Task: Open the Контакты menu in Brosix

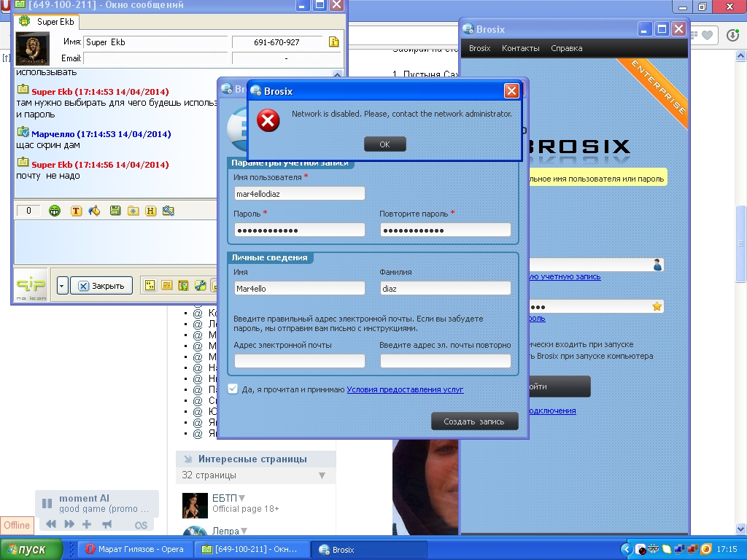Action: click(520, 48)
